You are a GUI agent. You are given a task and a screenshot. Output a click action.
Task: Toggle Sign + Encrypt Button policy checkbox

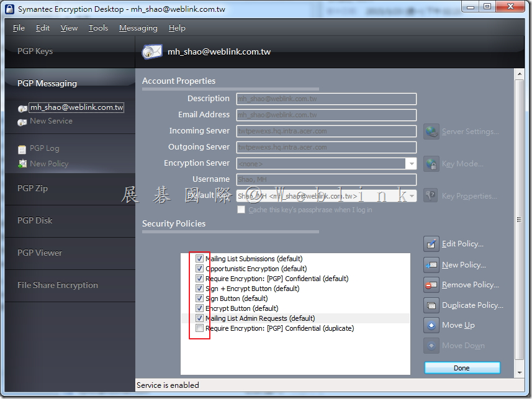[x=199, y=289]
